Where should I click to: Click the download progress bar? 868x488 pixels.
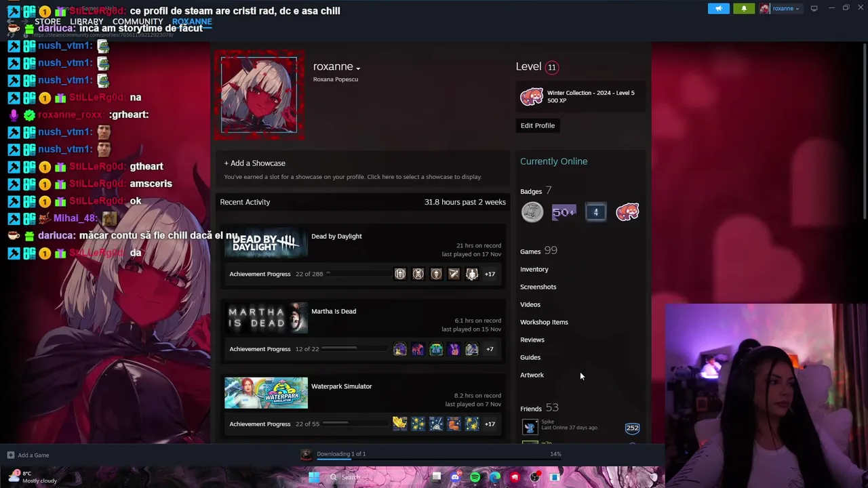[439, 459]
